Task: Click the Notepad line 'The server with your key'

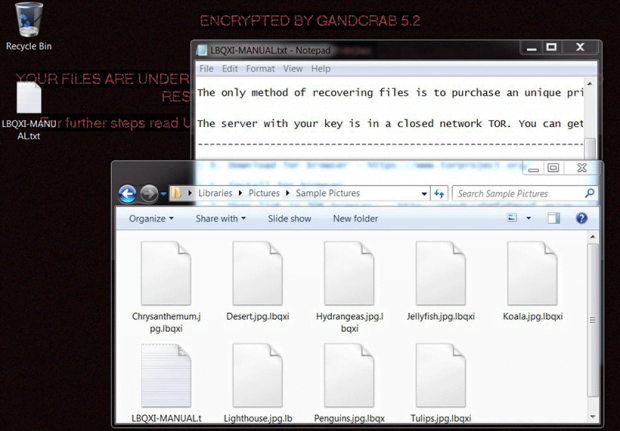Action: tap(390, 123)
